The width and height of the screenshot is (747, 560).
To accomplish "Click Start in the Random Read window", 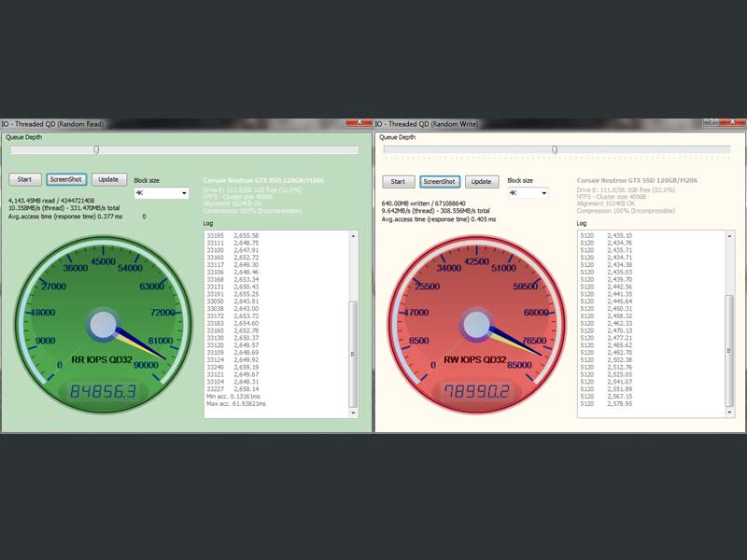I will pos(25,179).
